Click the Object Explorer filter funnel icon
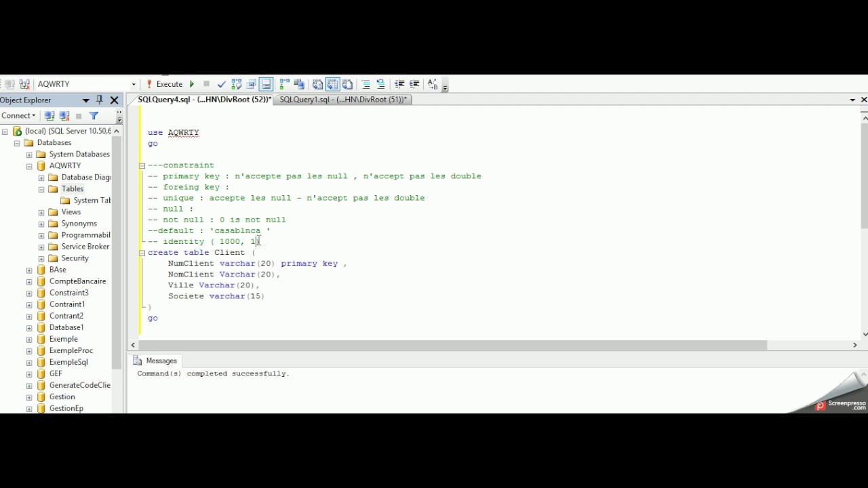The width and height of the screenshot is (868, 488). coord(94,116)
